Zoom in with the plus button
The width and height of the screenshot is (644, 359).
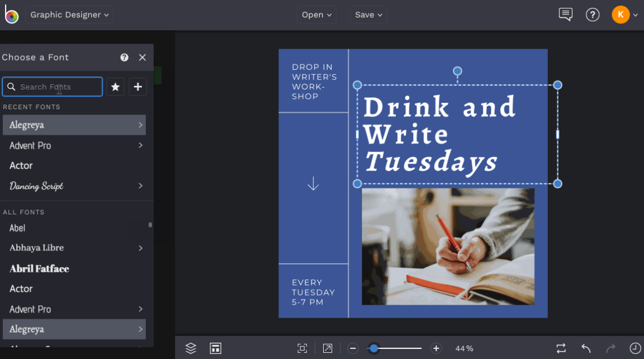436,348
